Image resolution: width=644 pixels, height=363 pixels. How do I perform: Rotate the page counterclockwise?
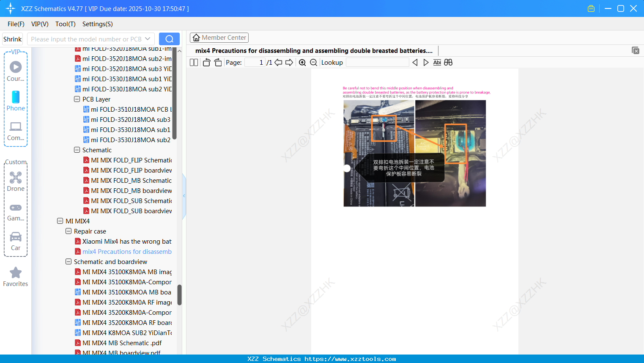206,63
